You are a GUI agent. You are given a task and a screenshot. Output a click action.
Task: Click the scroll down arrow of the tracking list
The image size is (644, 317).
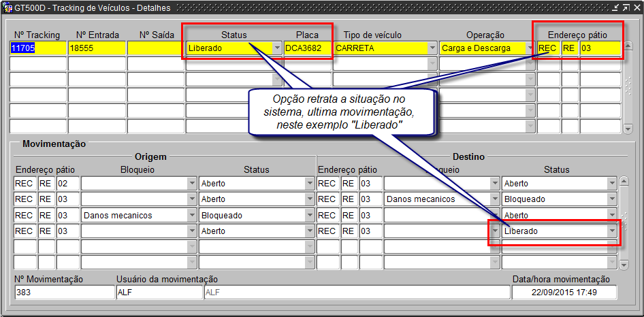pyautogui.click(x=628, y=129)
